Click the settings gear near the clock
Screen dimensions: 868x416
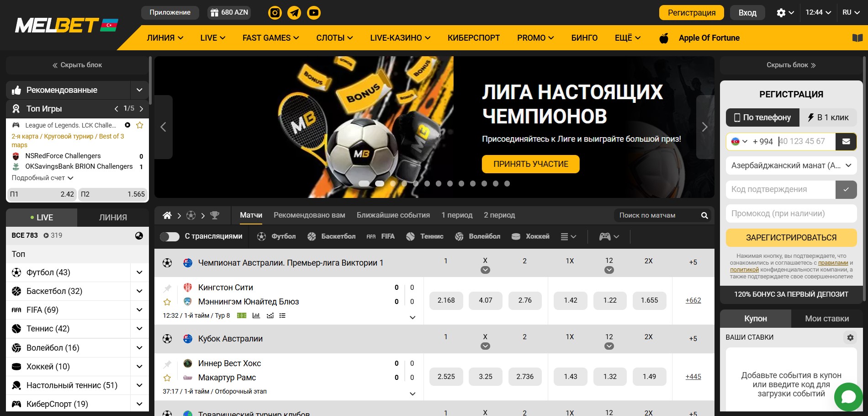coord(781,12)
